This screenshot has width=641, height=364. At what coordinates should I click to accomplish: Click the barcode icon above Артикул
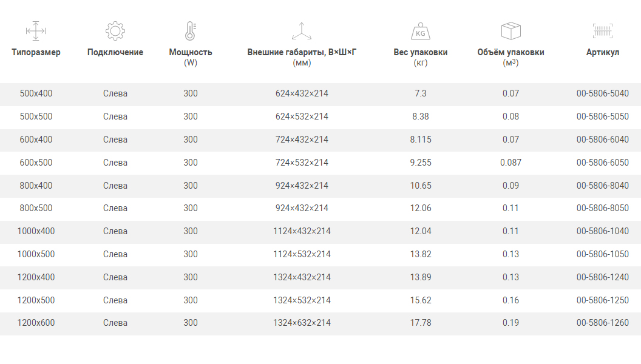602,30
